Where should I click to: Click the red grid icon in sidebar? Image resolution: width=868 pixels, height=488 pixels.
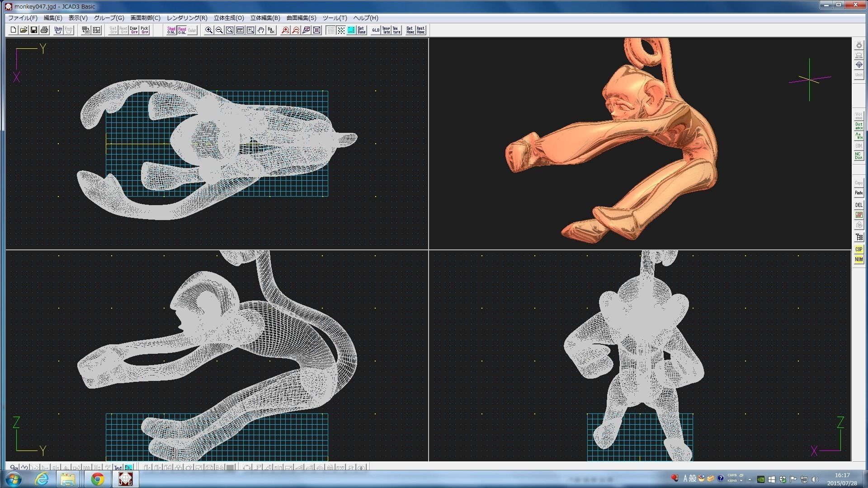[859, 215]
